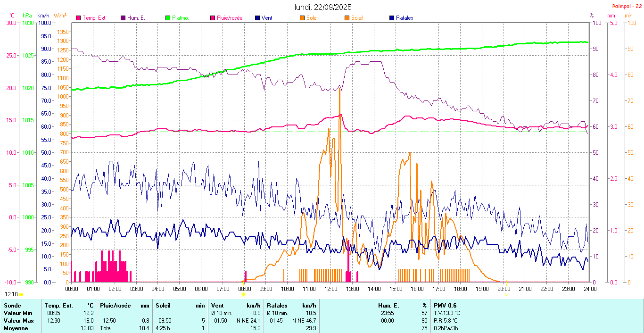Click the Pluie/rosée total value 10.4
This screenshot has height=333, width=644.
(144, 328)
